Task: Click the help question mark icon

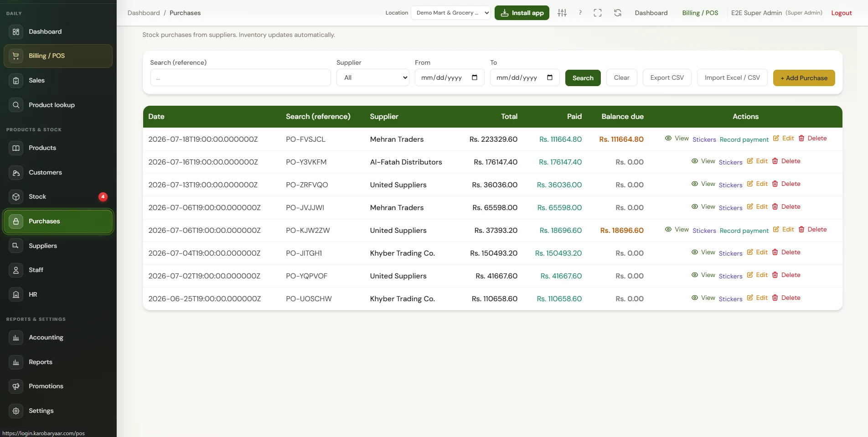Action: pos(580,13)
